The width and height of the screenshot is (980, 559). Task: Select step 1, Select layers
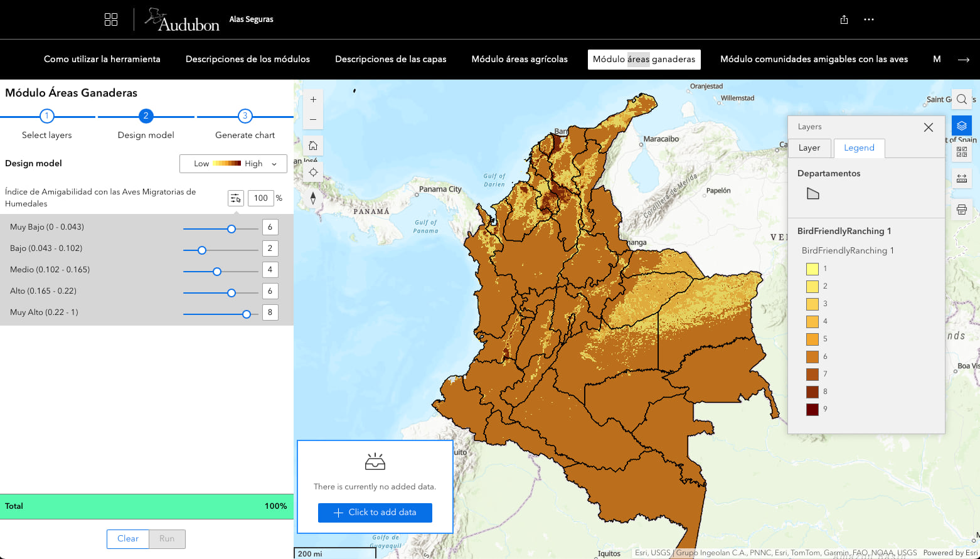click(x=46, y=116)
